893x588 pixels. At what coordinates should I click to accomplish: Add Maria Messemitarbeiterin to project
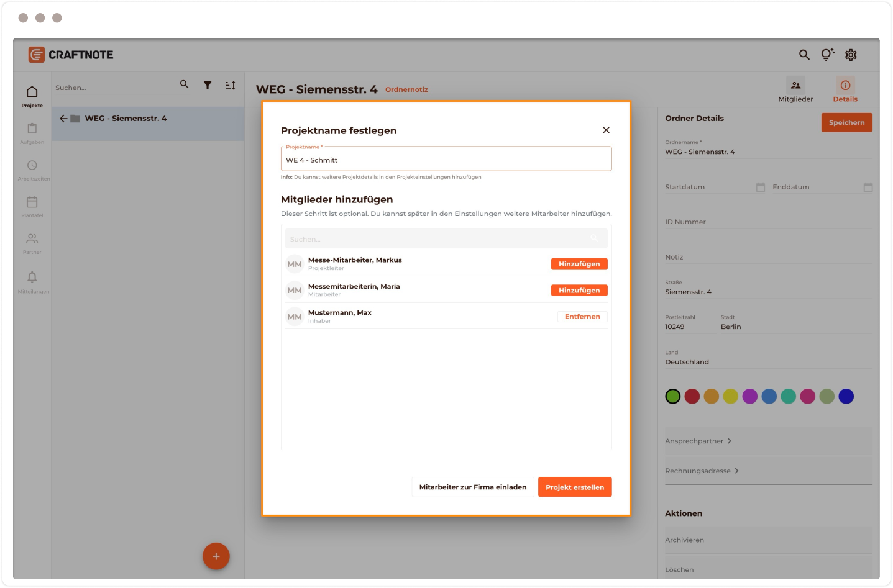(579, 291)
